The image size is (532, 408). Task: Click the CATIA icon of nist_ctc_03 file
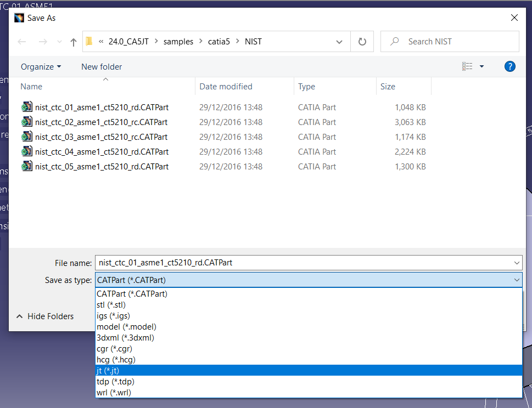[27, 137]
